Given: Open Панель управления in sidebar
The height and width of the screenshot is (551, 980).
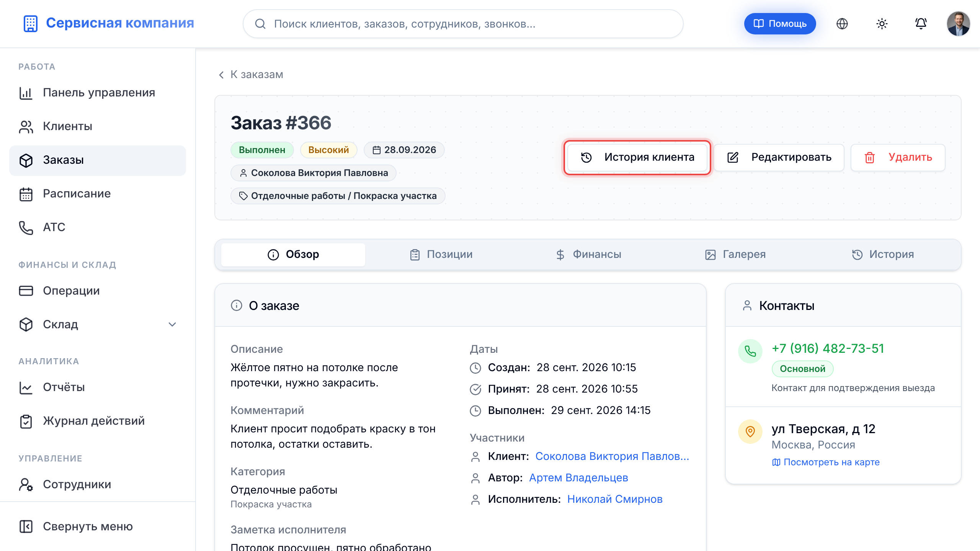Looking at the screenshot, I should [98, 93].
